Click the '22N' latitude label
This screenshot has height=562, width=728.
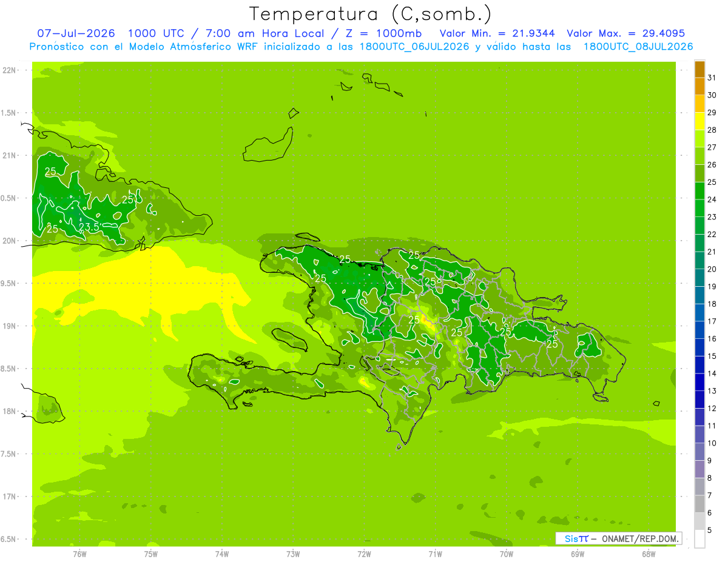point(10,70)
